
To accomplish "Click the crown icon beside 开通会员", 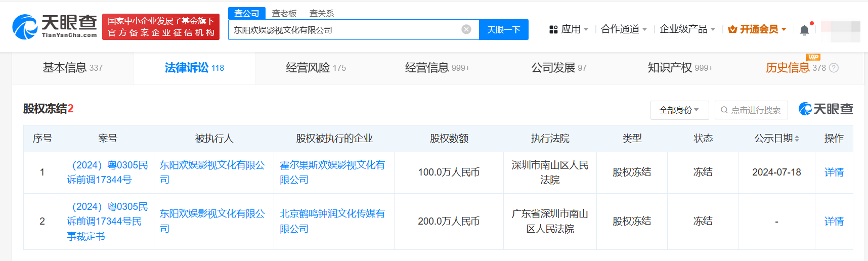I will coord(732,29).
